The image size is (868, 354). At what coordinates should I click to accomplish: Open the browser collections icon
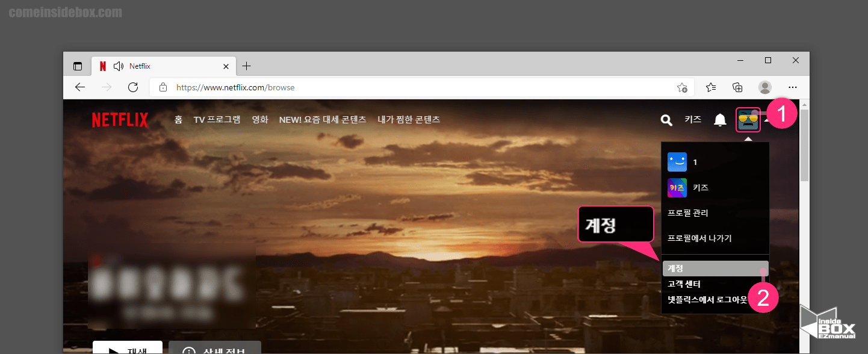pyautogui.click(x=738, y=87)
